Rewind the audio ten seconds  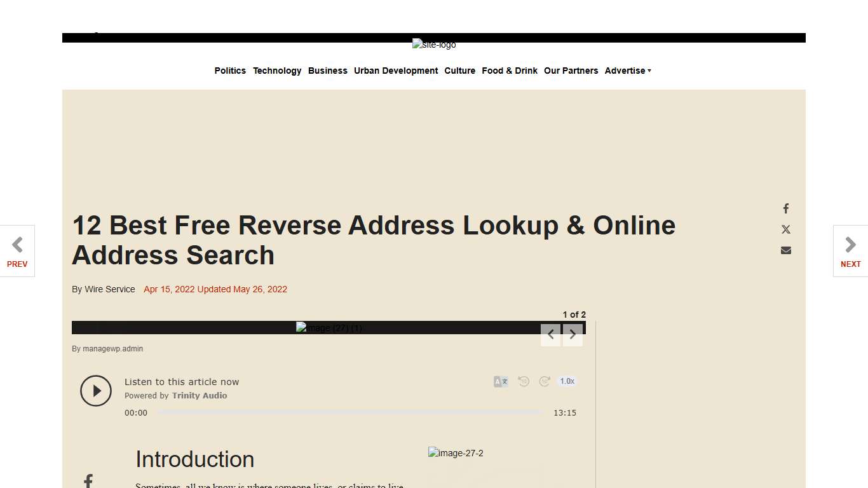coord(523,381)
